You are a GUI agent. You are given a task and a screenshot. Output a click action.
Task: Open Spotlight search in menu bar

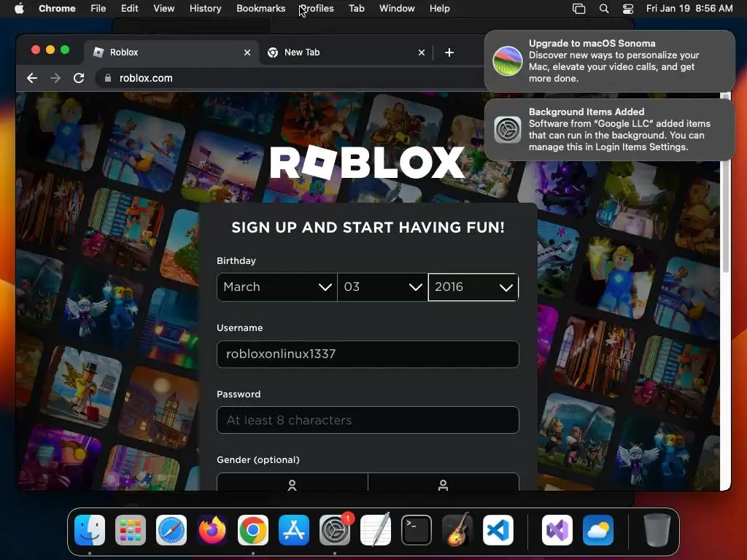point(603,9)
